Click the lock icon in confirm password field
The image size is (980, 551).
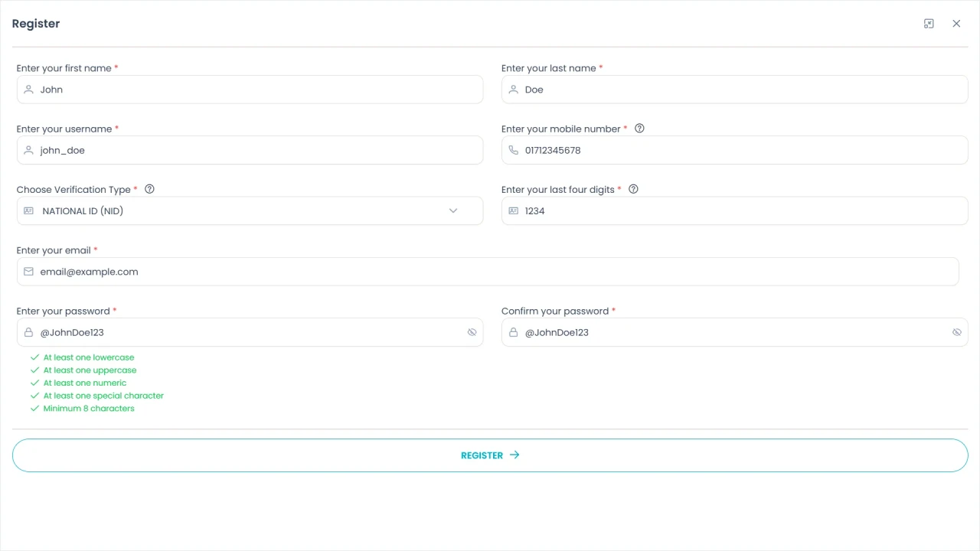[x=513, y=332]
